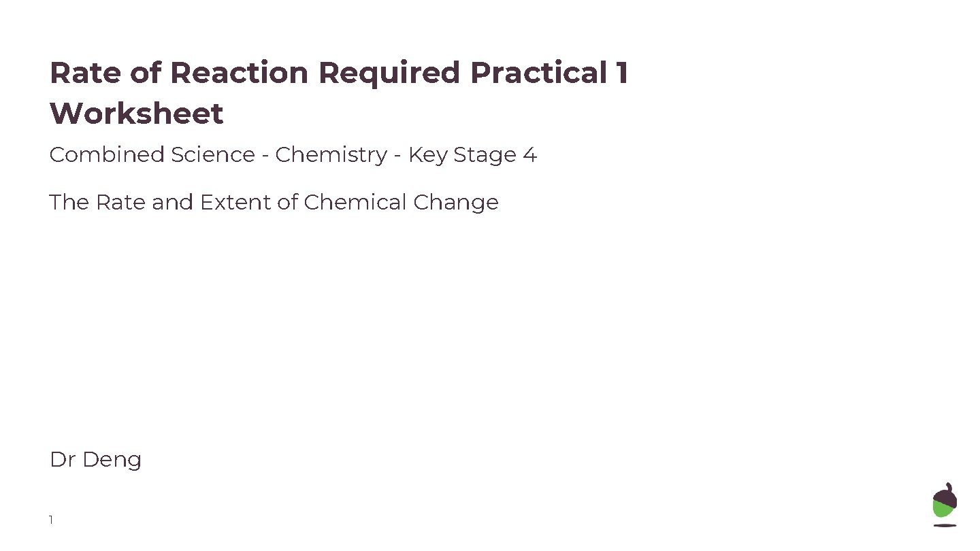Click the Chemical Change text

pyautogui.click(x=401, y=202)
